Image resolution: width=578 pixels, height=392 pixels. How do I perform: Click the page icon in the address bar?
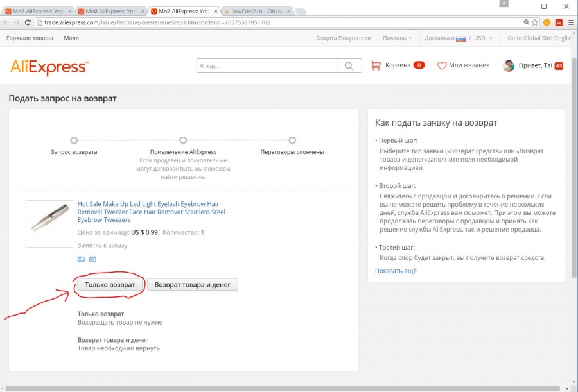click(x=39, y=22)
